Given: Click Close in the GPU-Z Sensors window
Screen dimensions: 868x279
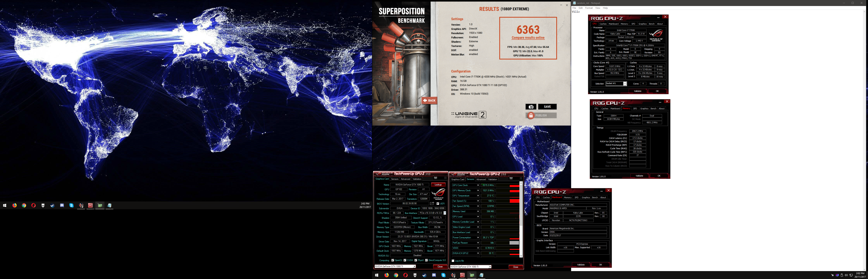Looking at the screenshot, I should pos(516,267).
